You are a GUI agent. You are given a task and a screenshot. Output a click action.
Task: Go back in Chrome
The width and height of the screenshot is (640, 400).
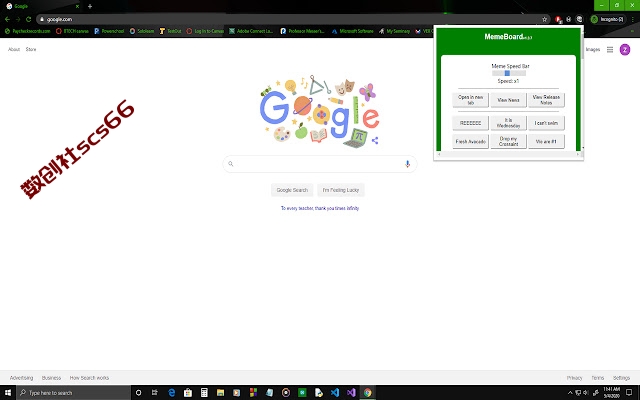point(7,19)
